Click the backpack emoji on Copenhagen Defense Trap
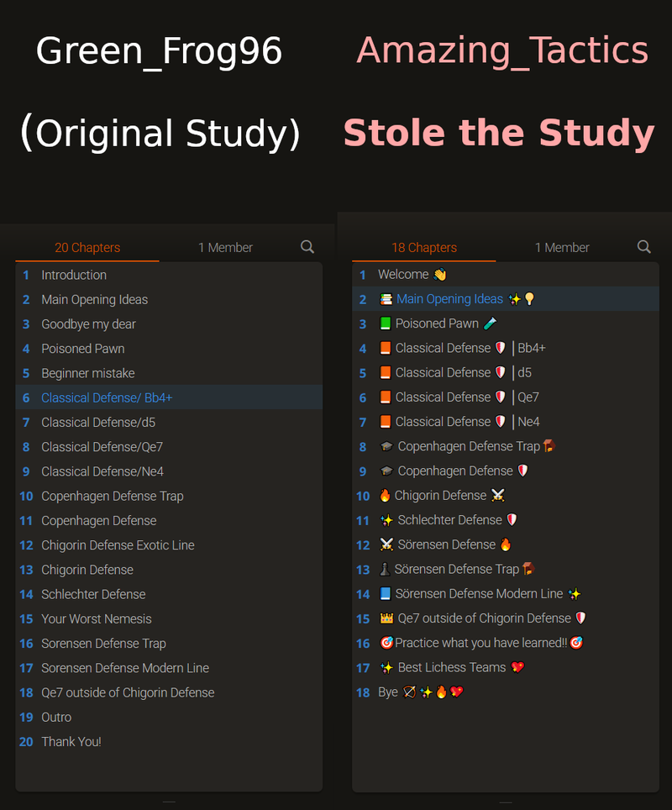The height and width of the screenshot is (810, 672). 549,445
